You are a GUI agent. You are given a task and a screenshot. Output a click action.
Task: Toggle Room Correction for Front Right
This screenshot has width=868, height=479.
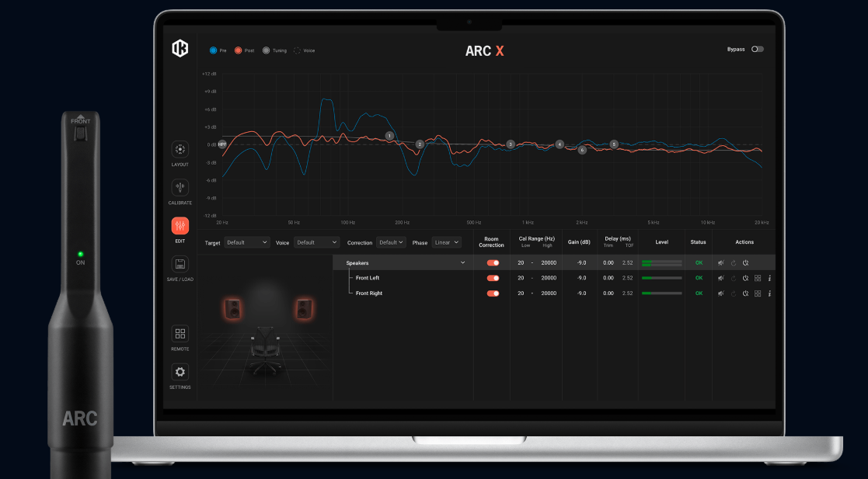(493, 293)
